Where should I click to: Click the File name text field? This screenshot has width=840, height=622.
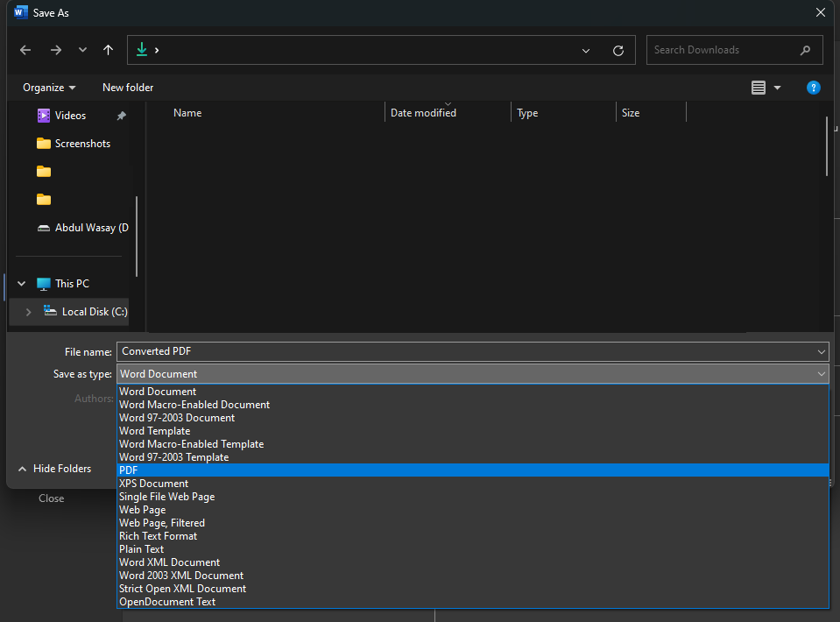click(464, 351)
